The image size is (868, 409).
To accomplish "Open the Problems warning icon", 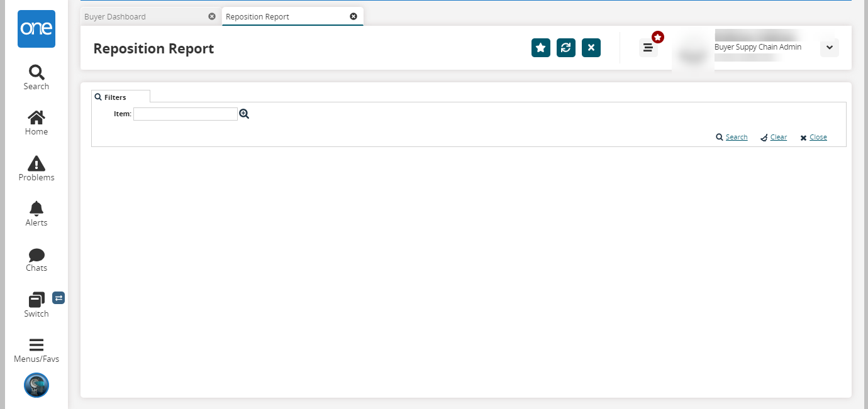I will [x=36, y=168].
